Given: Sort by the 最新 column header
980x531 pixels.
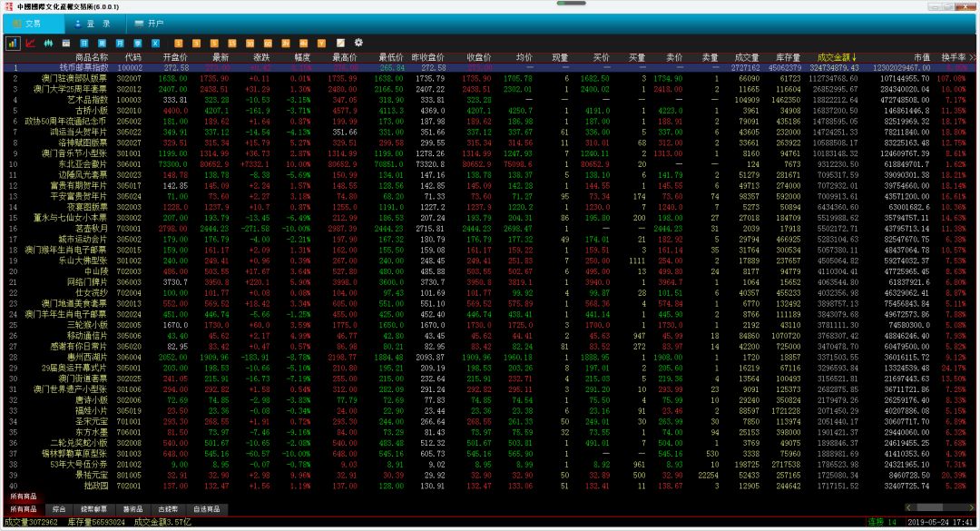Looking at the screenshot, I should click(220, 57).
